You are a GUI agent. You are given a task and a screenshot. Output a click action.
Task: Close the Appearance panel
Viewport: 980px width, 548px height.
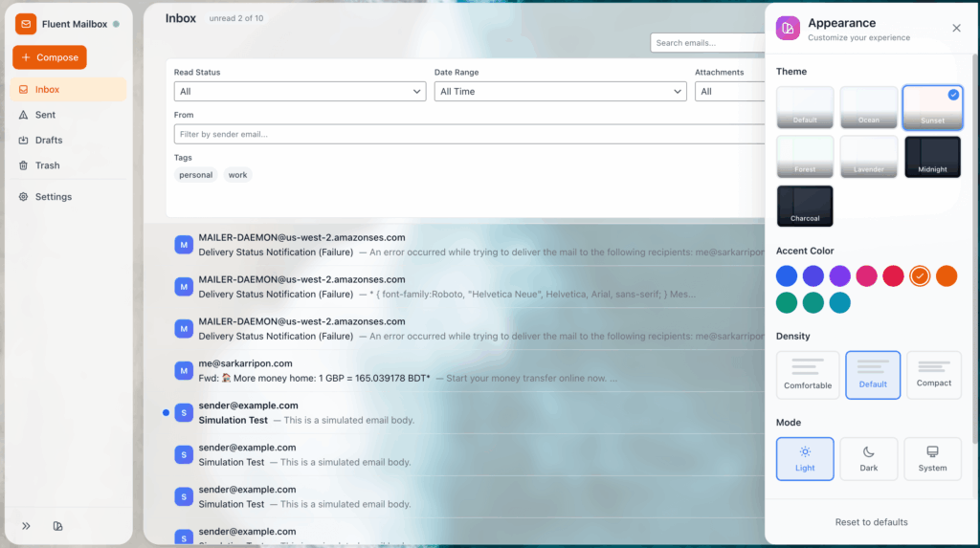coord(956,29)
